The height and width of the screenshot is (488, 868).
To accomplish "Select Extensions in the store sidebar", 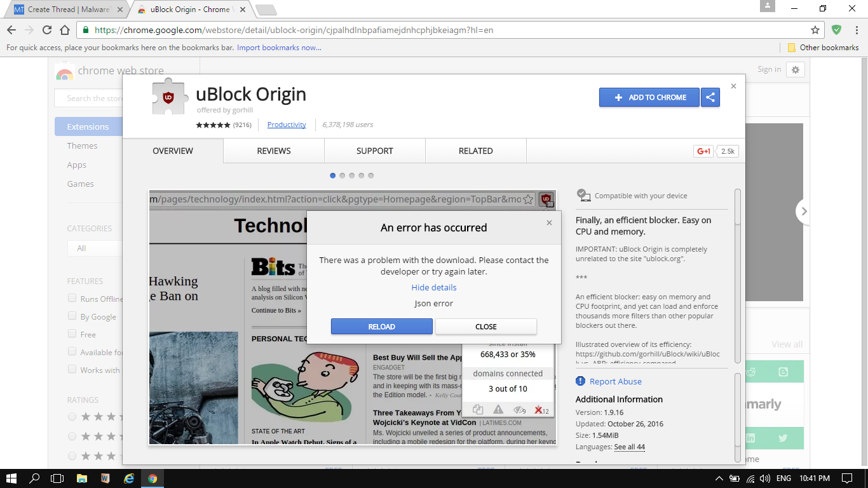I will tap(88, 126).
